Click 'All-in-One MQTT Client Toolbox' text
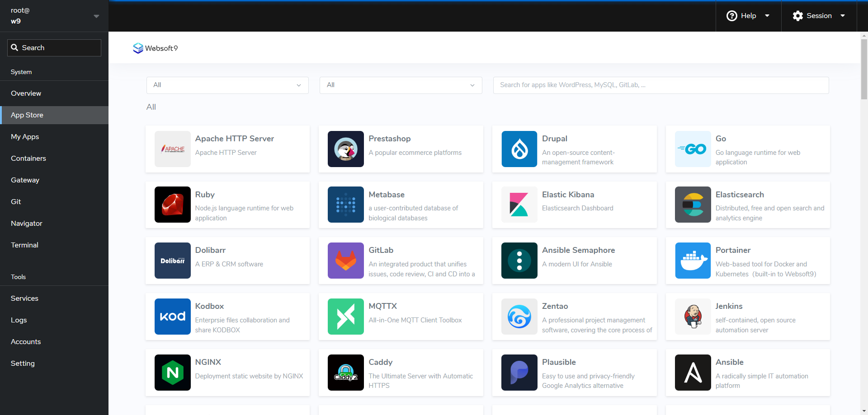This screenshot has width=868, height=415. (x=415, y=320)
